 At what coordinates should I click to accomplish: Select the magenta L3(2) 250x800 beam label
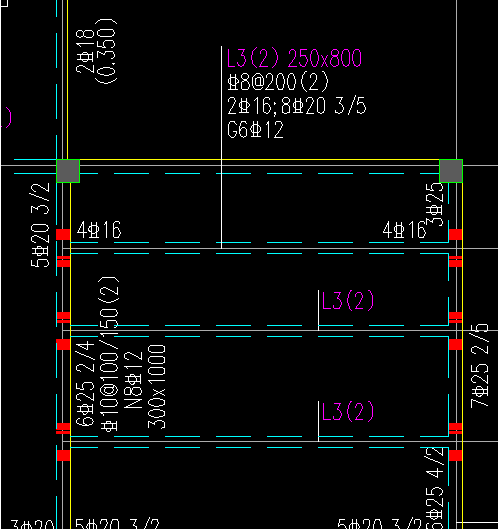pyautogui.click(x=294, y=58)
